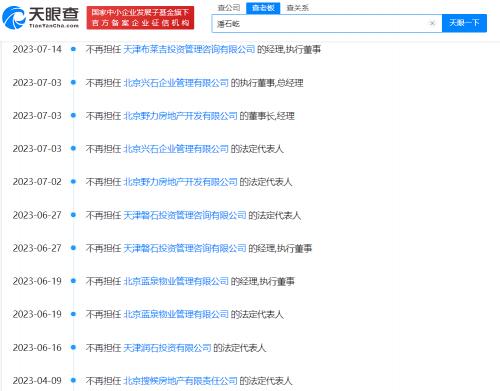Open 北京兴石企业管理有限公司 link dated 2023-07-03 执行董事
500x391 pixels.
(x=176, y=83)
